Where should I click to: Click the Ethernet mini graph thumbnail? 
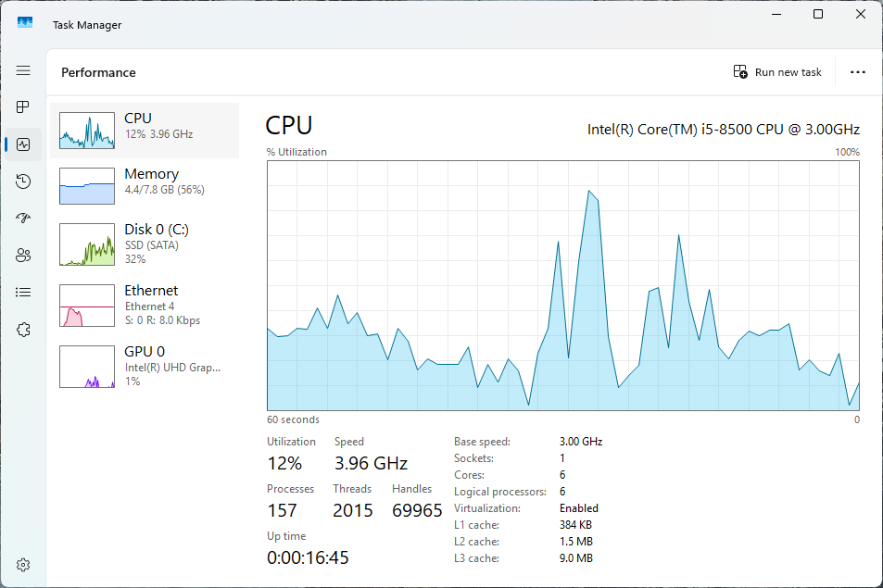(87, 306)
